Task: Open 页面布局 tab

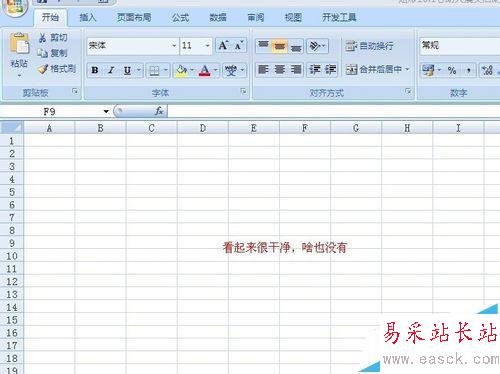Action: tap(134, 17)
